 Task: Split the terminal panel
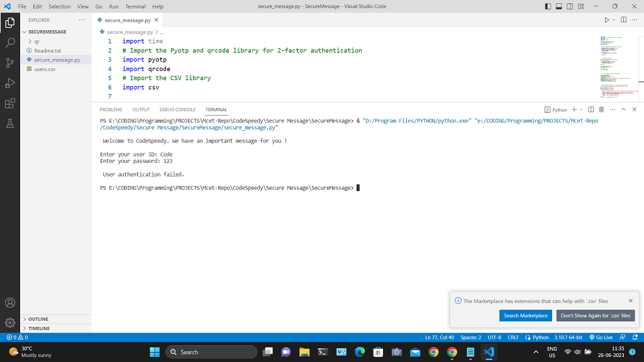[x=591, y=109]
